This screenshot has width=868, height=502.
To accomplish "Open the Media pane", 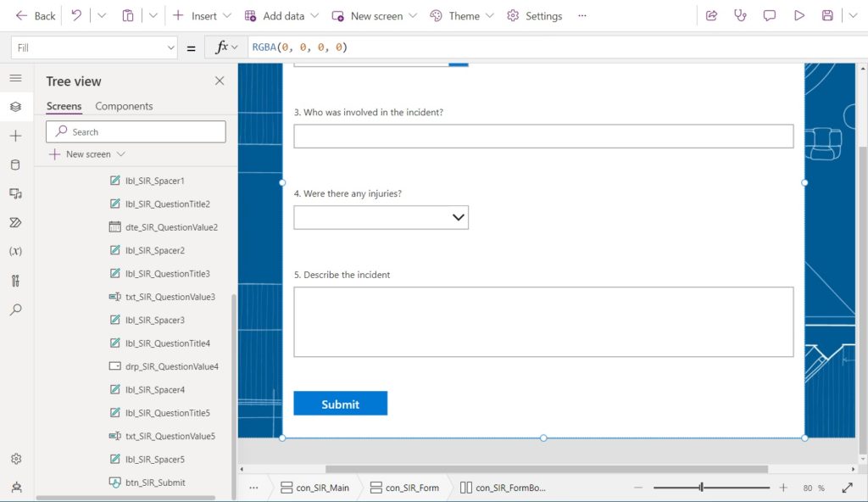I will (16, 193).
